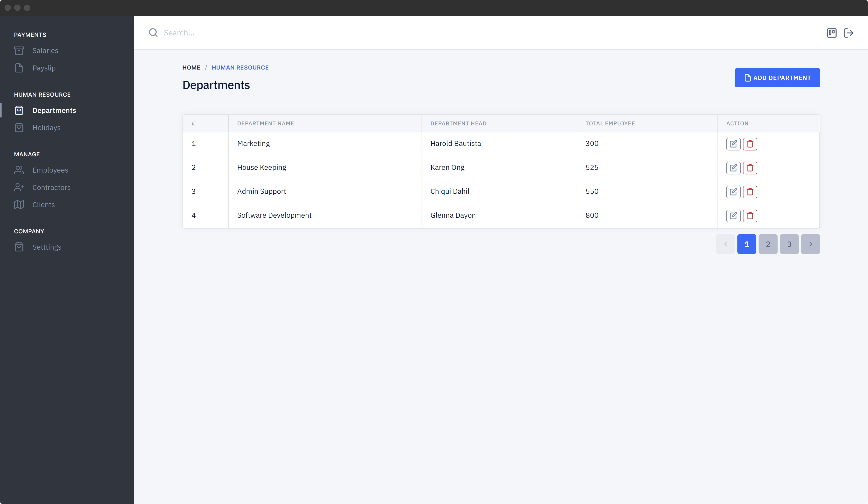Click the Software Development department name
Viewport: 868px width, 504px height.
point(274,215)
